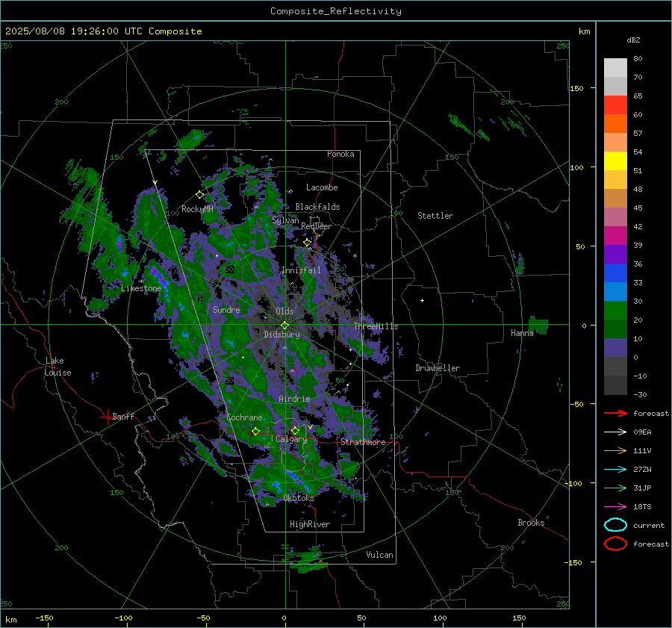Click the Ponoka city label
Image resolution: width=672 pixels, height=628 pixels.
[340, 154]
